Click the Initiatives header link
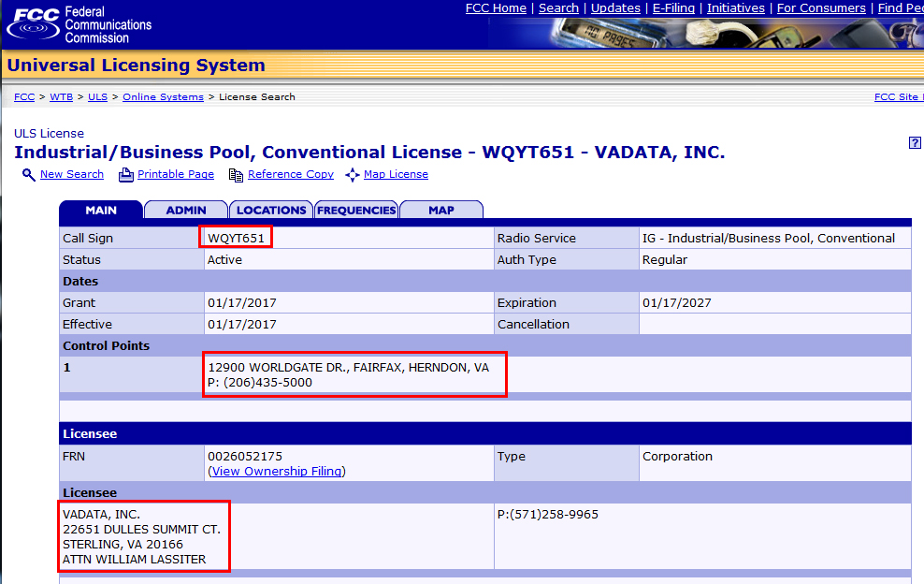The height and width of the screenshot is (584, 924). click(735, 8)
